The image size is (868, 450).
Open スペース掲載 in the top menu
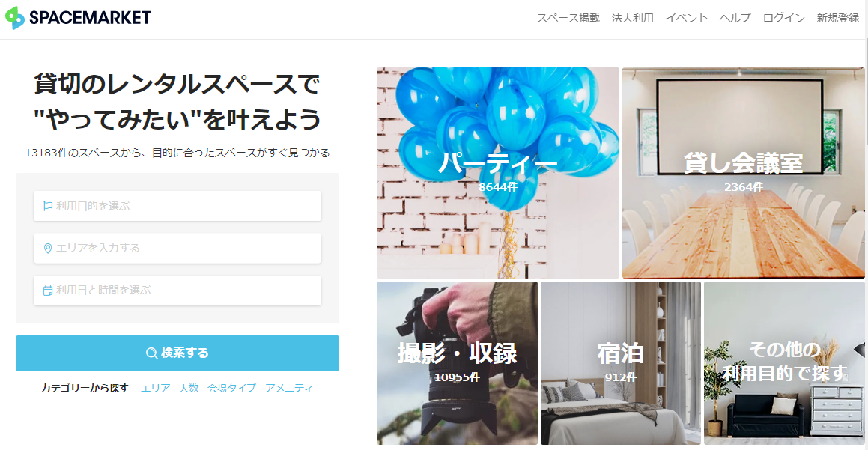[x=568, y=18]
